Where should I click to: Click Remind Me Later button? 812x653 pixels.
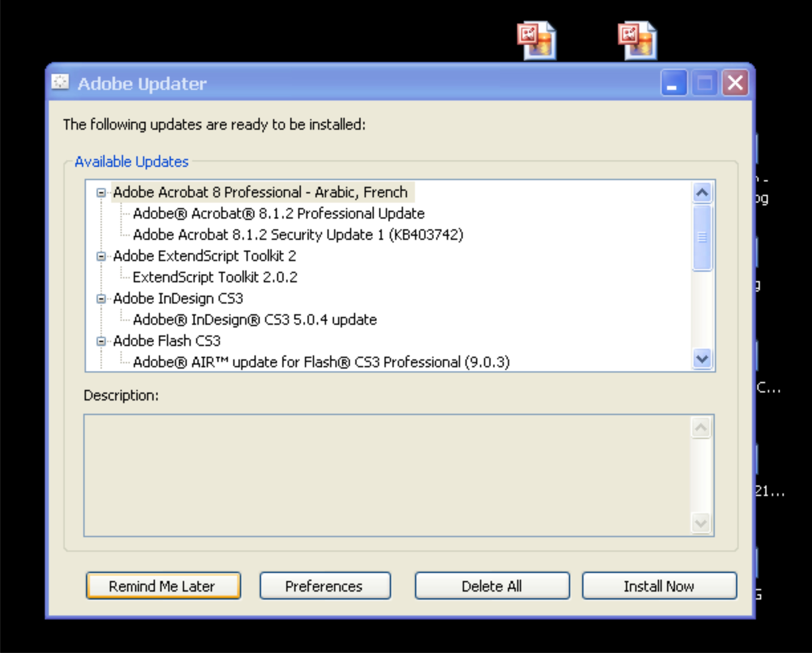[x=163, y=586]
